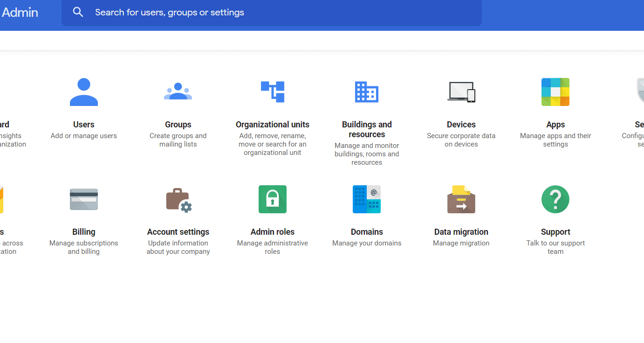Click the Admin logo text
644x343 pixels.
[x=20, y=13]
